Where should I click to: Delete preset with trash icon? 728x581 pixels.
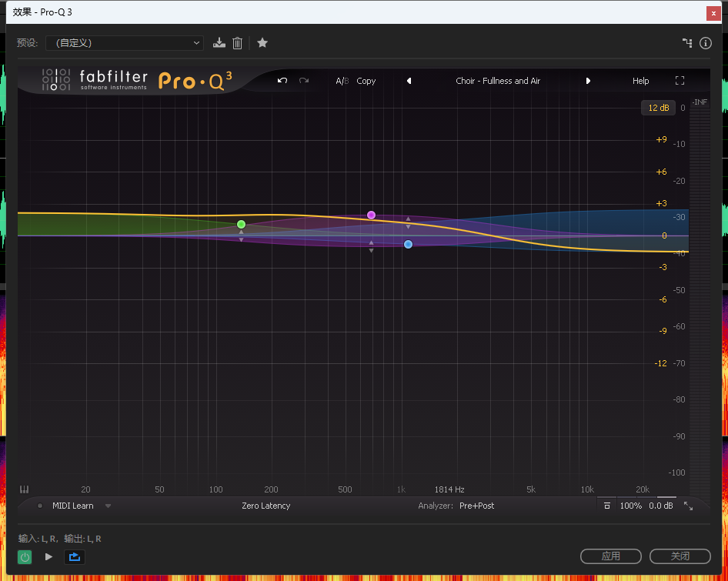[x=237, y=43]
